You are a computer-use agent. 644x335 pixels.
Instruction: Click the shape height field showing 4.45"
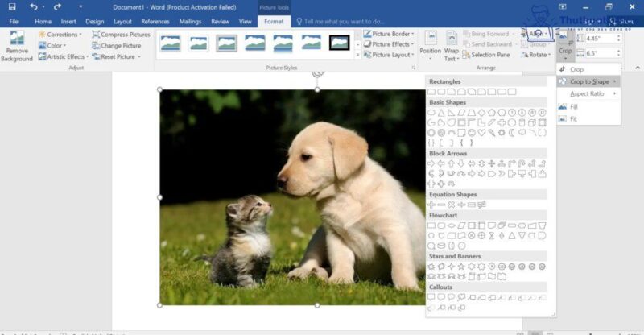[601, 38]
